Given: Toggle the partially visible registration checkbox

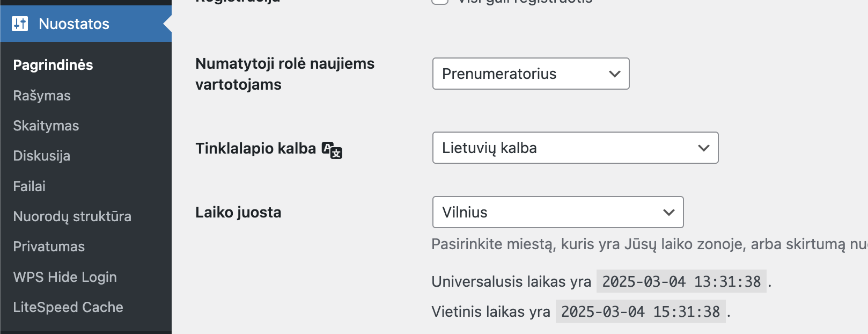Looking at the screenshot, I should click(x=440, y=2).
